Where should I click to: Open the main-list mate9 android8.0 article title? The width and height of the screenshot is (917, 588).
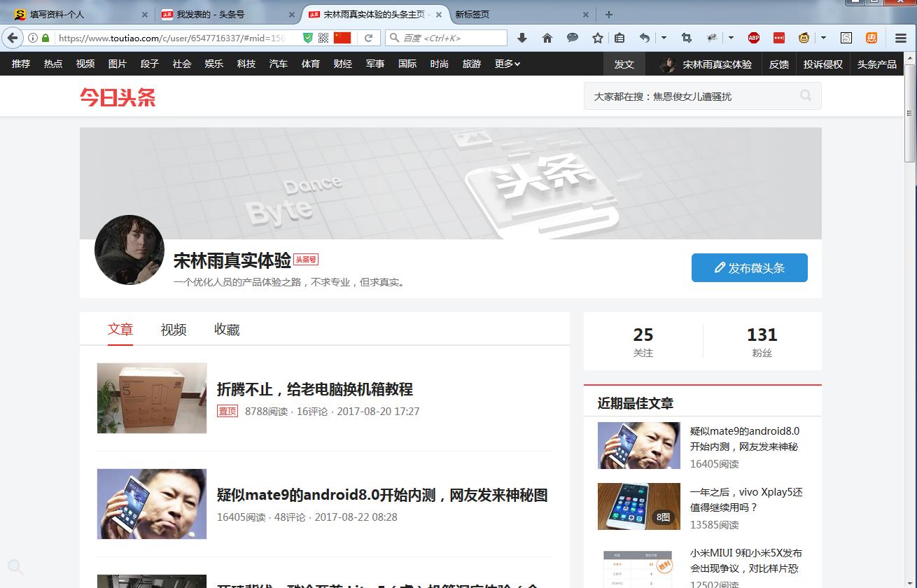[x=382, y=495]
